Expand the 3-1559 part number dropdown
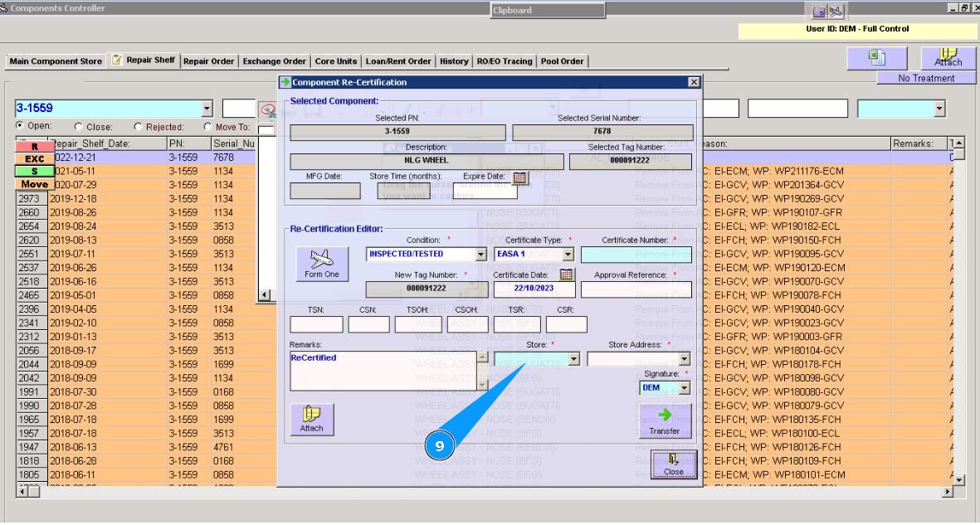This screenshot has height=525, width=980. 207,109
